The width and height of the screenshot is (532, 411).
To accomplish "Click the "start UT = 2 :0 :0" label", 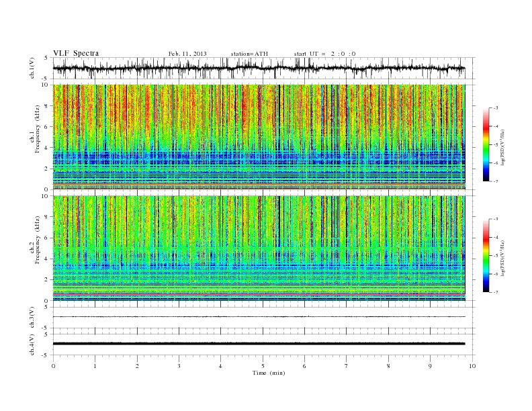I will point(324,54).
